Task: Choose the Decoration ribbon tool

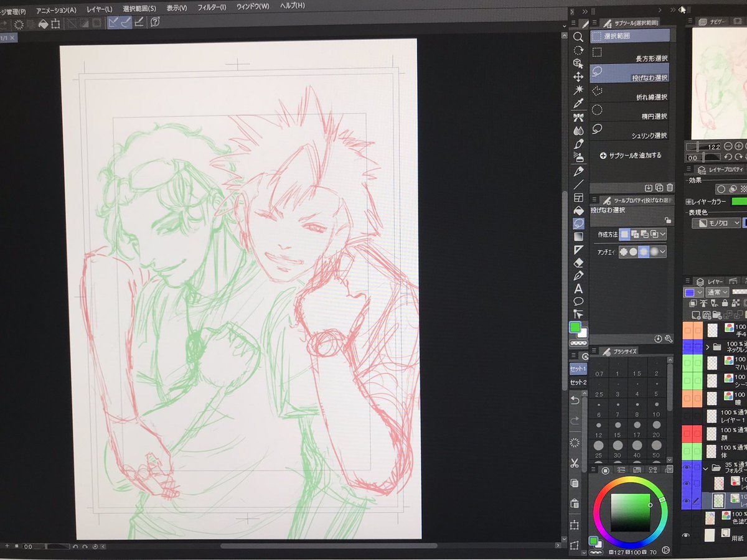Action: 578,118
